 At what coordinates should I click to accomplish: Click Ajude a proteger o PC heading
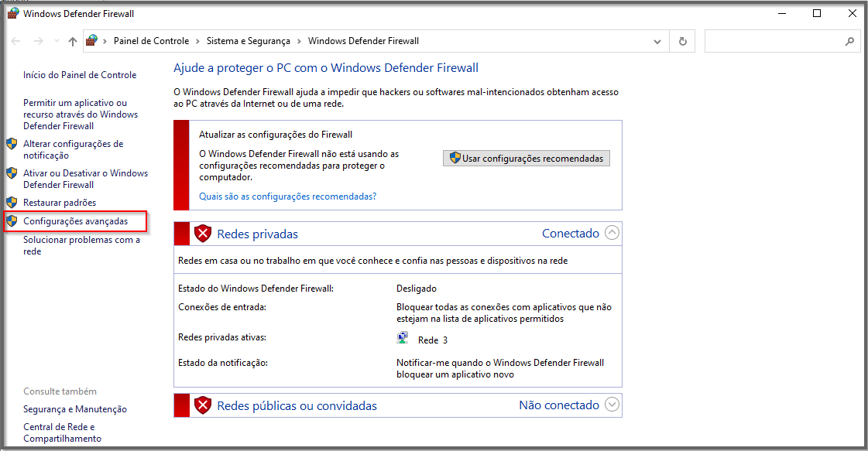(325, 68)
